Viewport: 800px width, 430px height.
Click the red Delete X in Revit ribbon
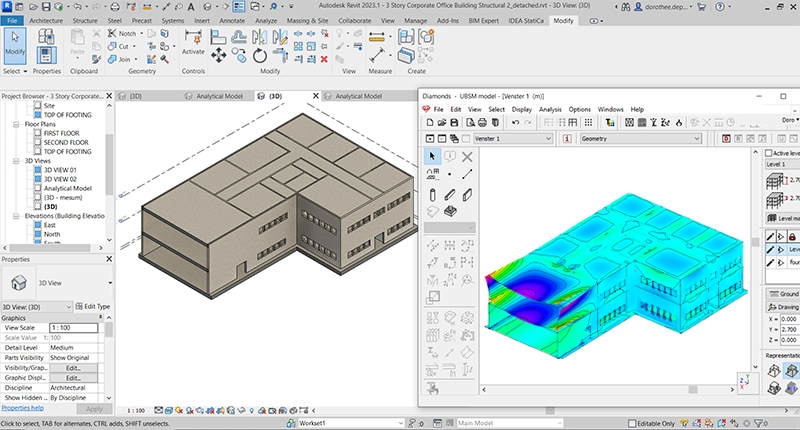tap(324, 59)
